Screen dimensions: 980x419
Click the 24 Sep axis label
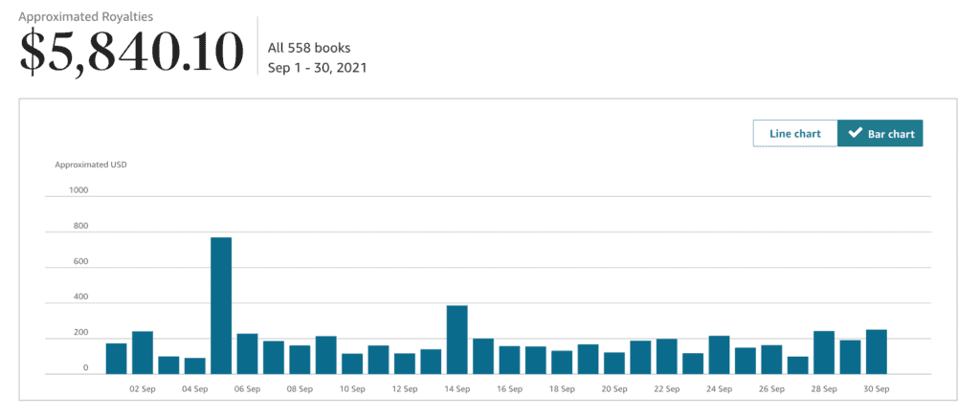point(720,389)
